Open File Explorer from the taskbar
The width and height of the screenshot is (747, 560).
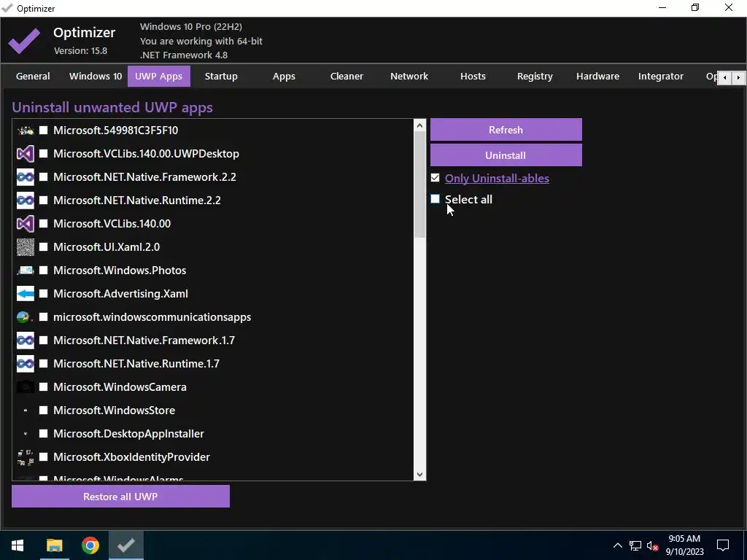(54, 545)
